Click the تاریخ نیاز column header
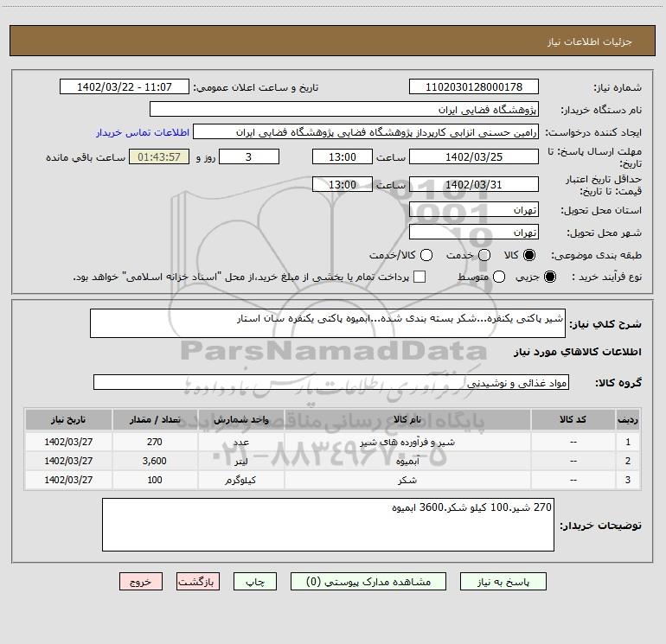Screen dimensions: 666x644 pyautogui.click(x=68, y=419)
